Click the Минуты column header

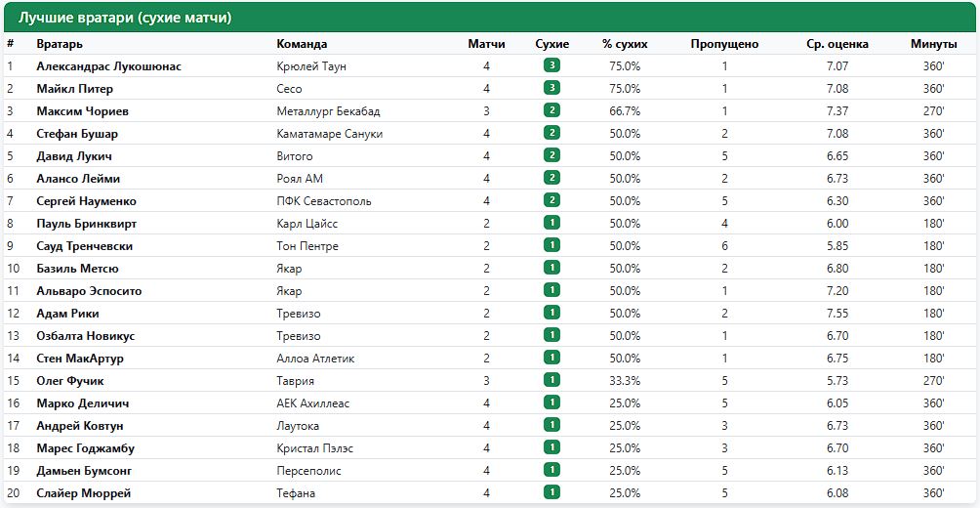pos(934,44)
